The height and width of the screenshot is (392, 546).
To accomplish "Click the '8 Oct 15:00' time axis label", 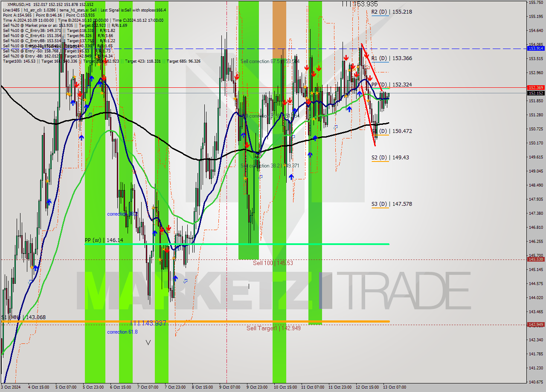I will point(202,387).
